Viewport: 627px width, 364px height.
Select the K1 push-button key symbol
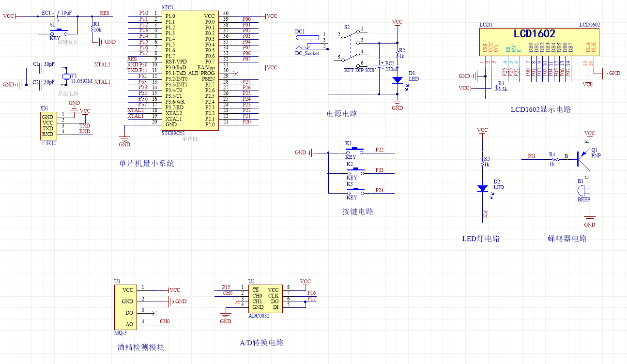(x=357, y=151)
